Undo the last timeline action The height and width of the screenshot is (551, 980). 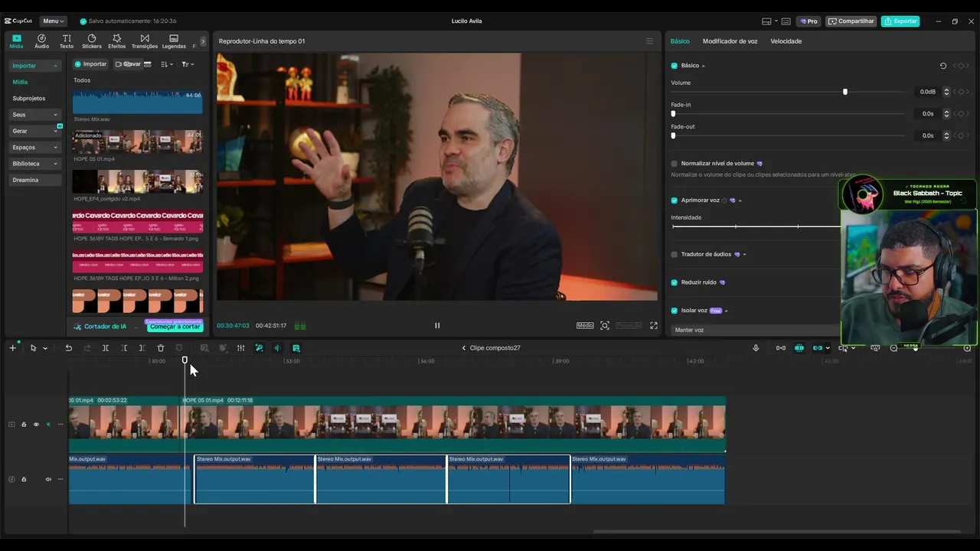point(68,348)
